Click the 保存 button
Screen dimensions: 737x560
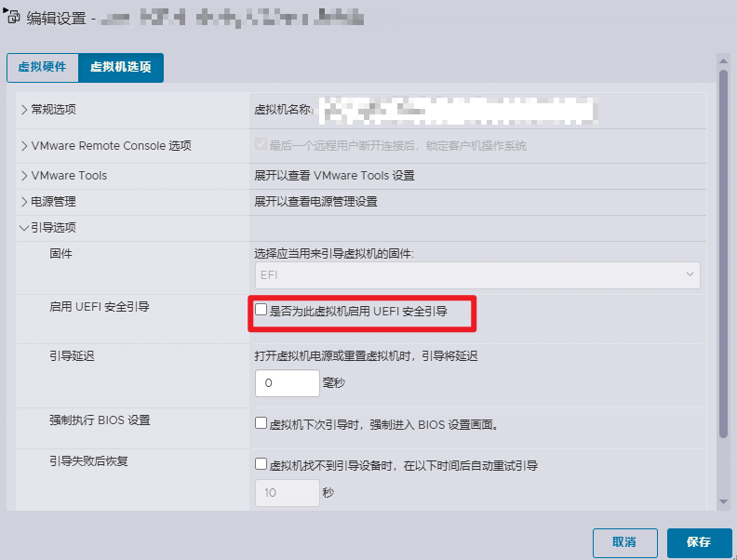click(699, 542)
